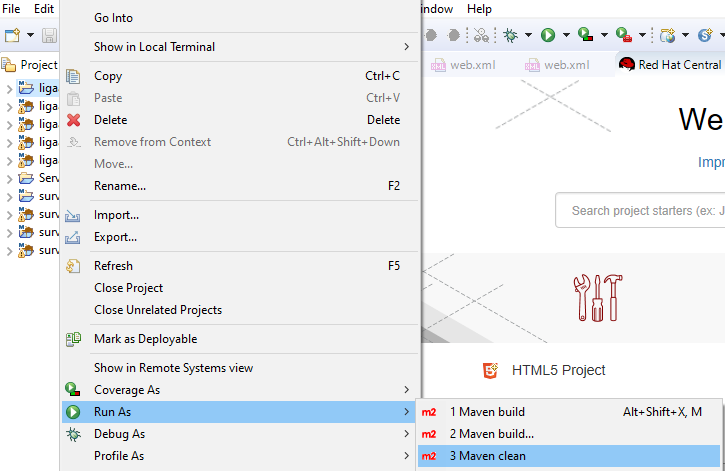The width and height of the screenshot is (725, 471).
Task: Open dropdown arrow next to globe icon
Action: pos(685,35)
